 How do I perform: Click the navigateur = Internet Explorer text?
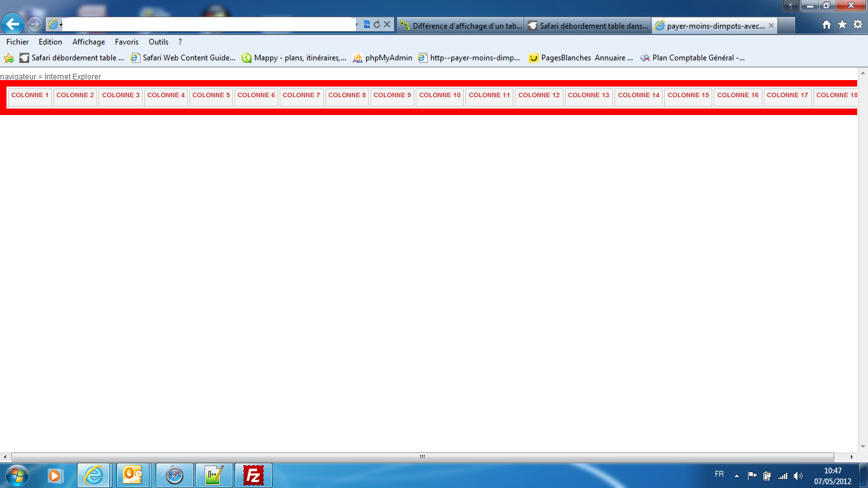click(x=51, y=77)
